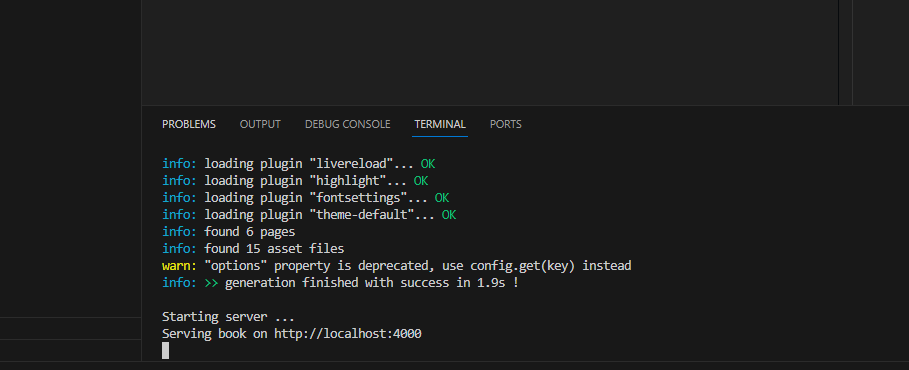Click 'generation finished with success in 1.9s' line

click(340, 284)
